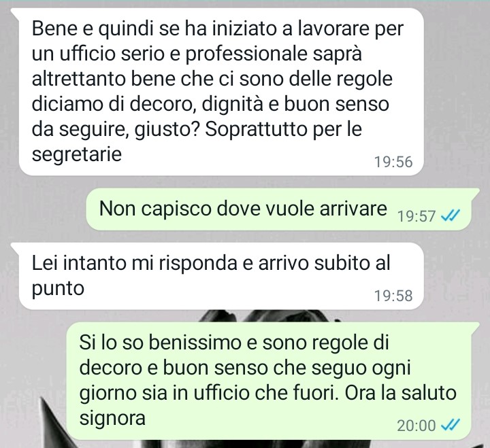Select the received message starting 'Bene e quindi'
This screenshot has width=490, height=448.
pos(221,92)
